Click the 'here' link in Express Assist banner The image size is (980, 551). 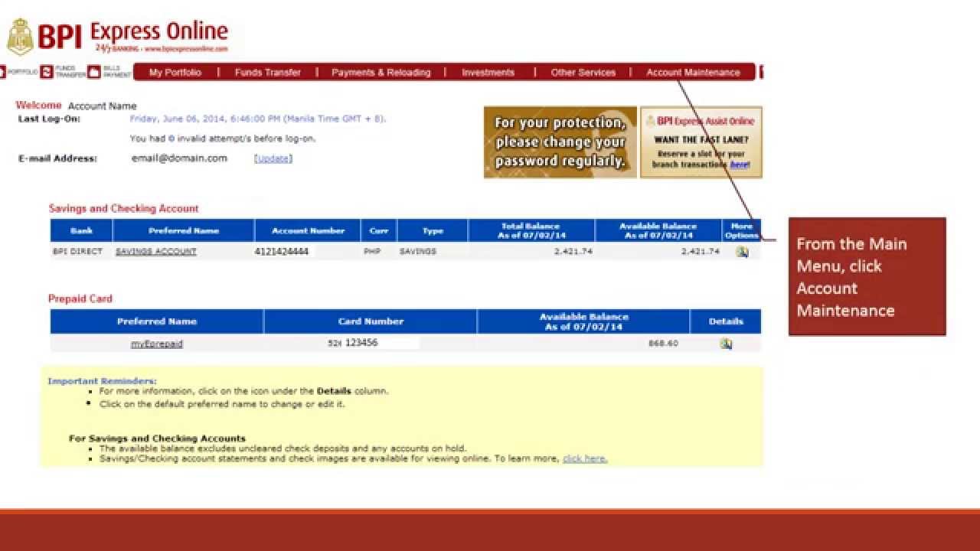[x=739, y=165]
